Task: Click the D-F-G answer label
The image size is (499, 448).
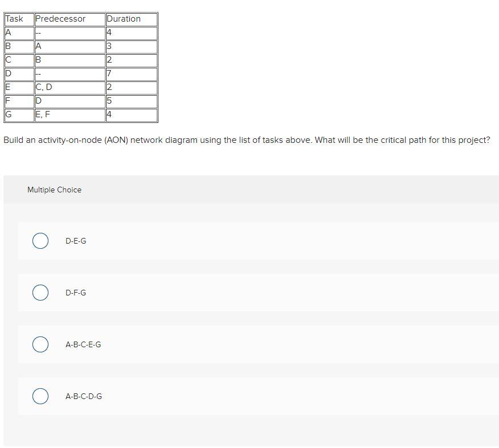Action: (76, 293)
